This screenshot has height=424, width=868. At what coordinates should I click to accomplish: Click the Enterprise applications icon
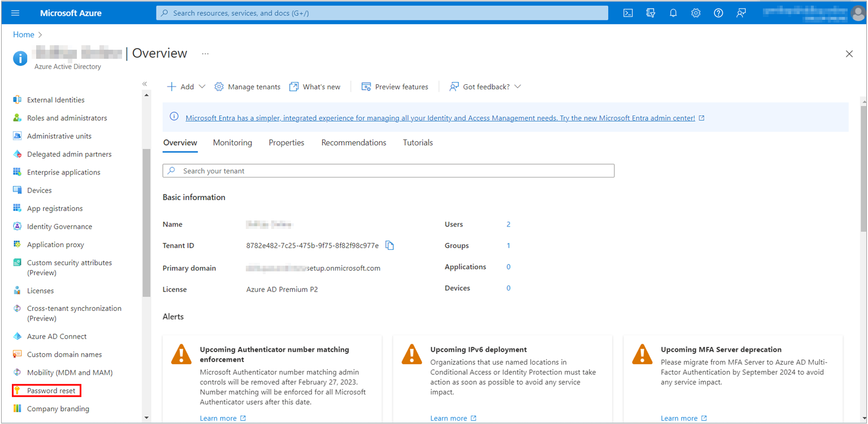17,172
